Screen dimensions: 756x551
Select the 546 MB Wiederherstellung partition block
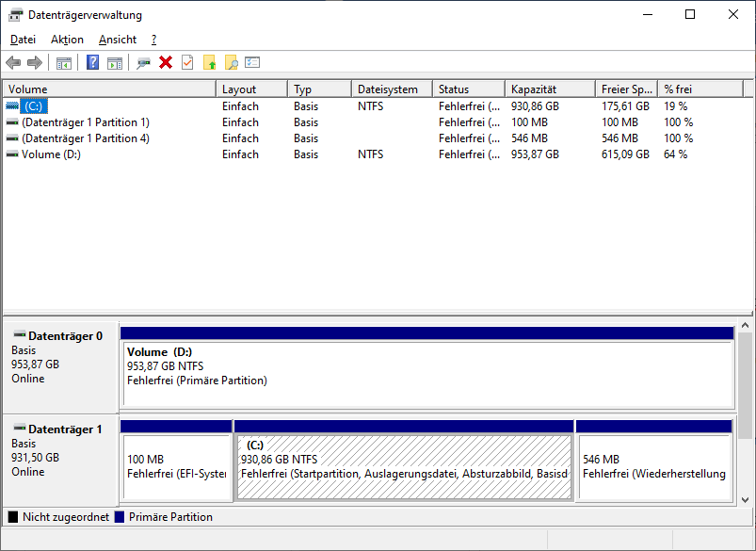[x=654, y=461]
